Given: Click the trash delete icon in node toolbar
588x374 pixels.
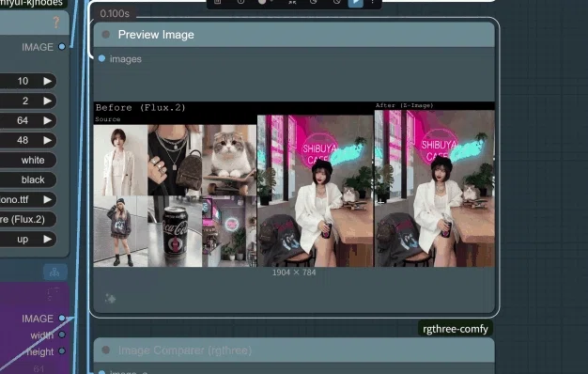Looking at the screenshot, I should (218, 2).
